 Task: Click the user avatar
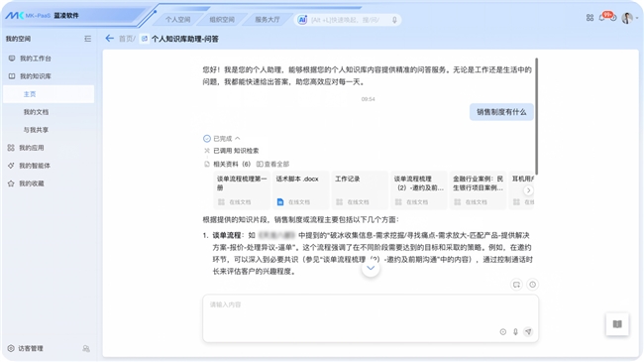click(627, 18)
